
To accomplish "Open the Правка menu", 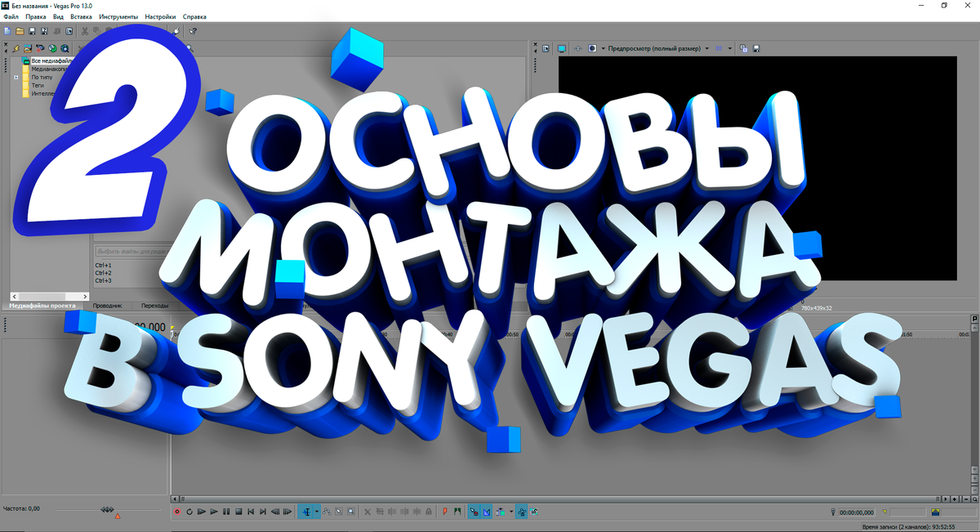I will pos(36,16).
